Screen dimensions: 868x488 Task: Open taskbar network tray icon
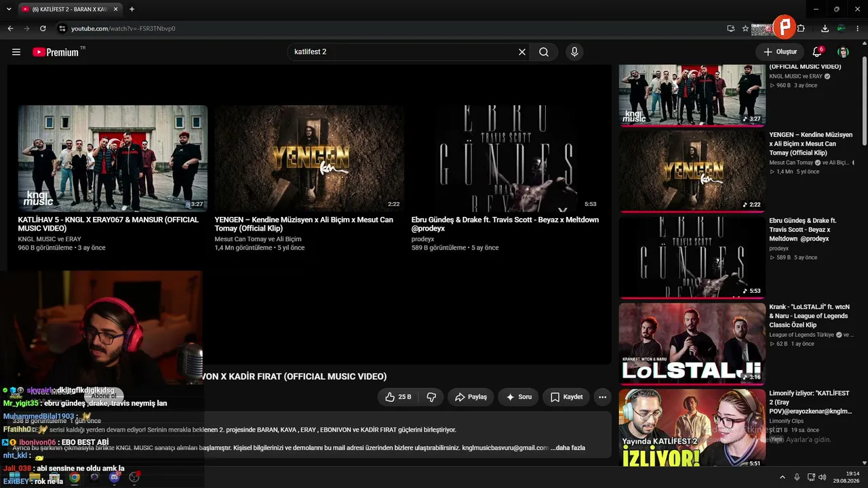point(811,477)
